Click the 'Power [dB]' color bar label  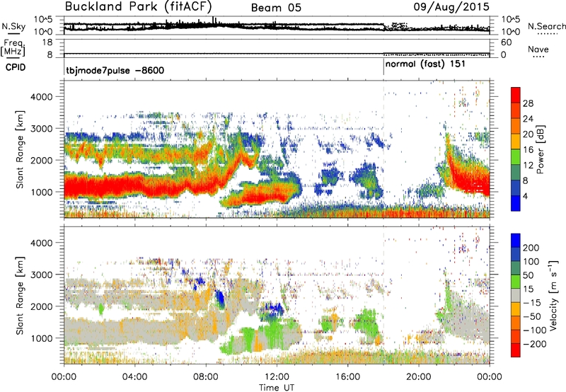541,149
